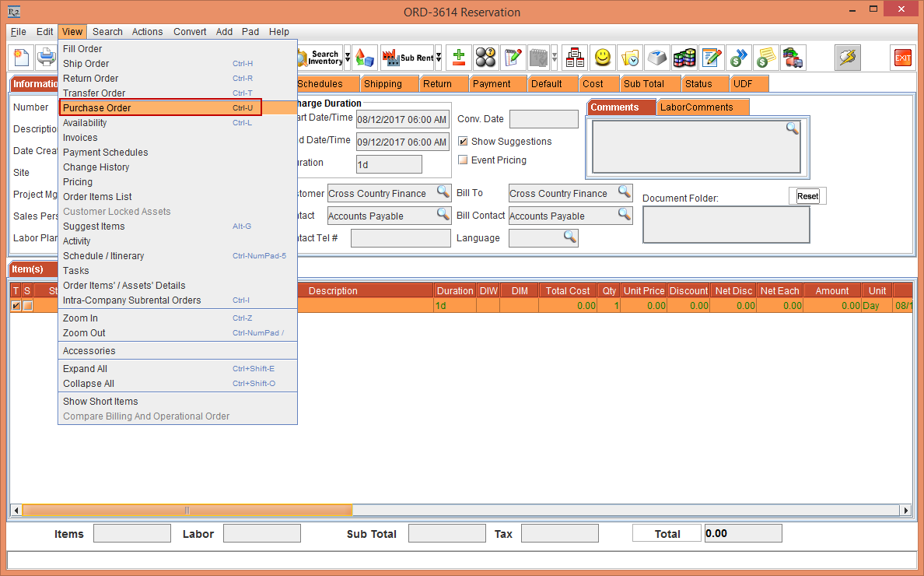Toggle the T column checkbox in item row
This screenshot has width=924, height=576.
click(x=16, y=306)
